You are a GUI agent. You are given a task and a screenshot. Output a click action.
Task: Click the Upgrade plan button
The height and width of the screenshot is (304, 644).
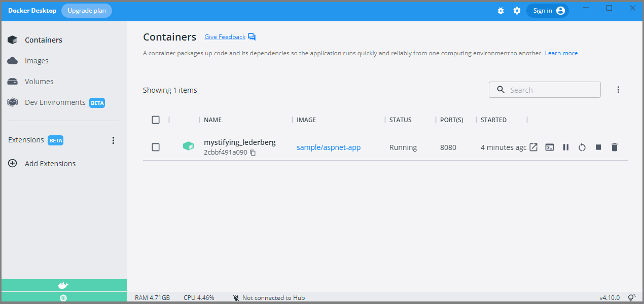click(87, 11)
